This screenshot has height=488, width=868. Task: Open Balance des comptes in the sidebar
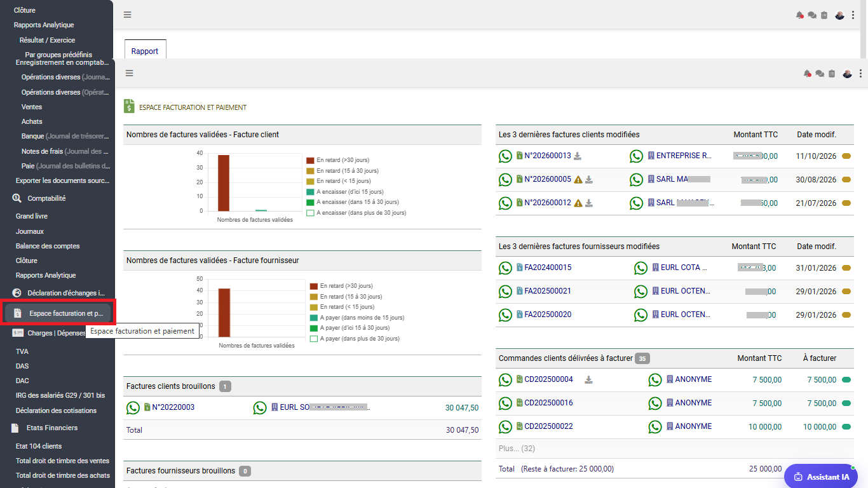(48, 246)
